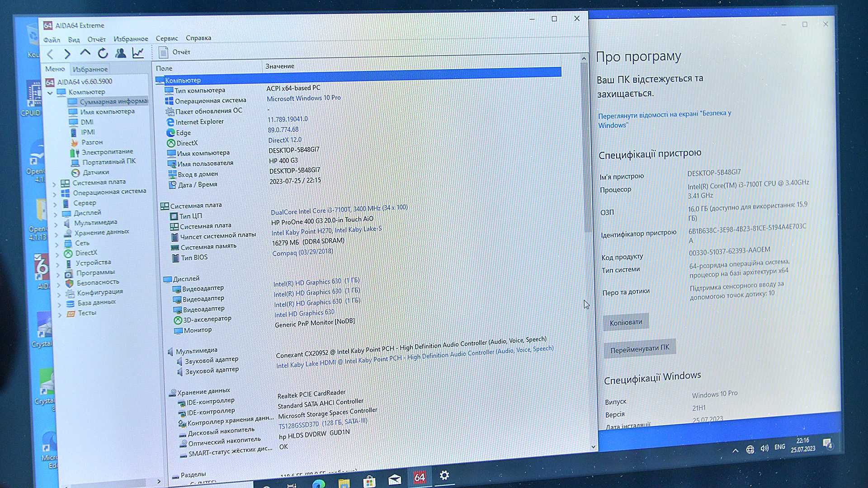Expand the Мультимедиа tree node
Image resolution: width=868 pixels, height=488 pixels.
56,224
